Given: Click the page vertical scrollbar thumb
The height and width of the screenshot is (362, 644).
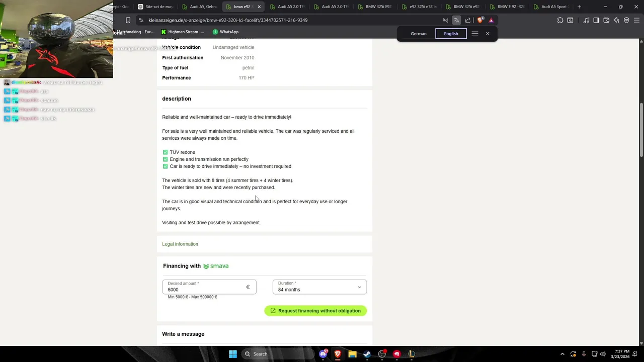Looking at the screenshot, I should [x=641, y=130].
